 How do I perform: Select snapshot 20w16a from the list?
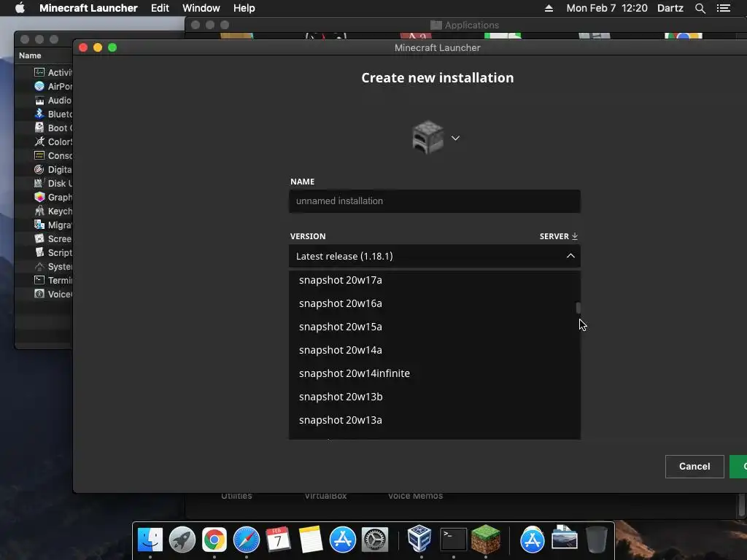point(435,303)
